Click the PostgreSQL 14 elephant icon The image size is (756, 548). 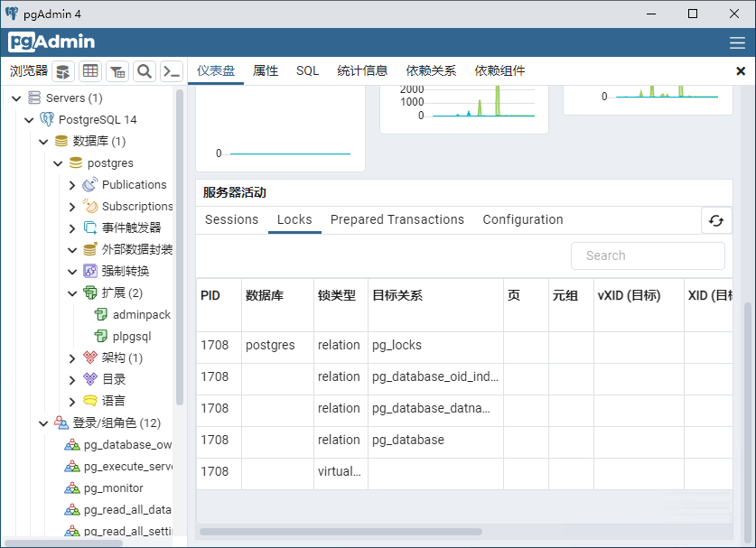[x=47, y=119]
